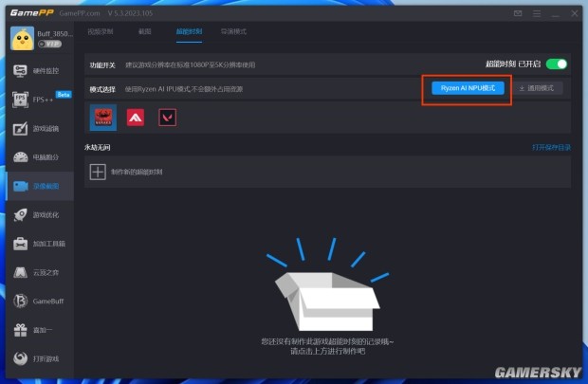The height and width of the screenshot is (384, 588).
Task: Open 游戏滤镜 game filter in sidebar
Action: point(40,128)
